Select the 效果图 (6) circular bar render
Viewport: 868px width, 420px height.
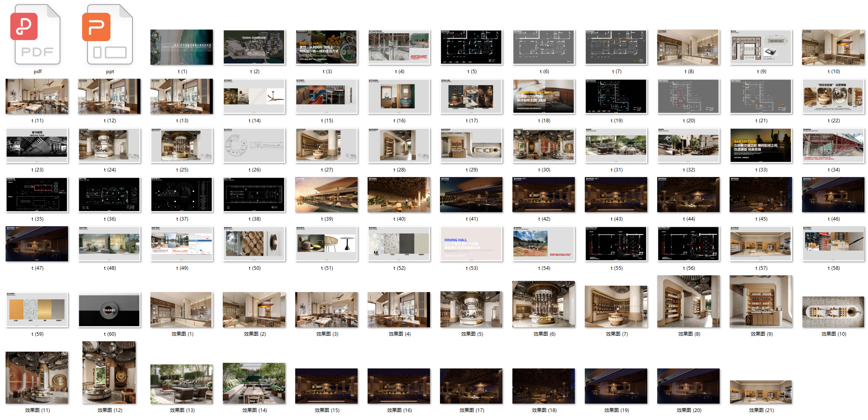point(544,304)
